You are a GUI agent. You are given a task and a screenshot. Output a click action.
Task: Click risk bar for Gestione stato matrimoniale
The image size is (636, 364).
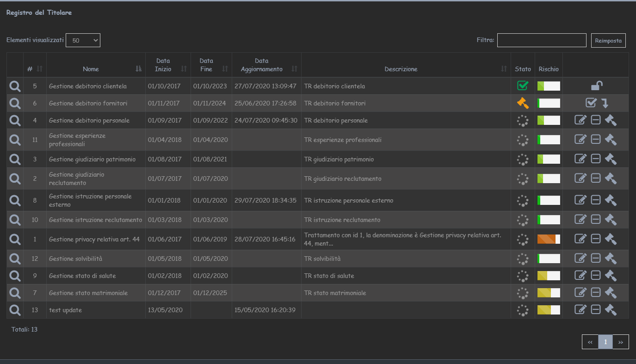point(549,293)
